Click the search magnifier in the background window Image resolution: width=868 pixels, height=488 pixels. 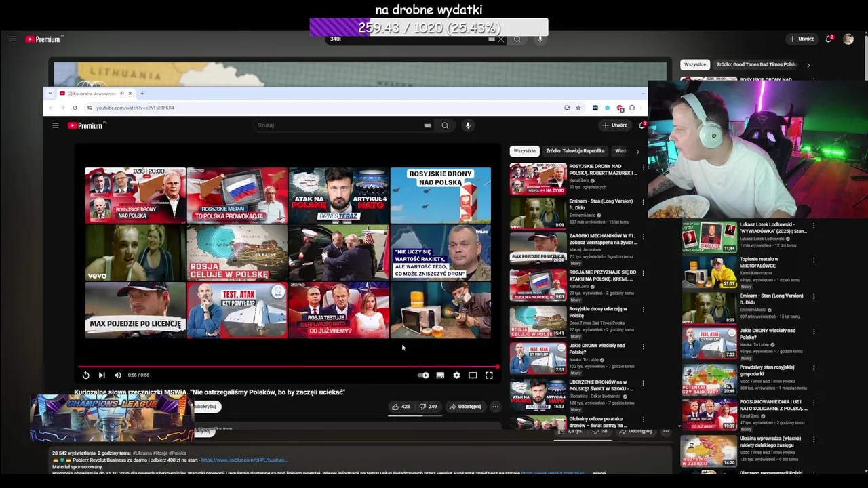click(x=517, y=39)
